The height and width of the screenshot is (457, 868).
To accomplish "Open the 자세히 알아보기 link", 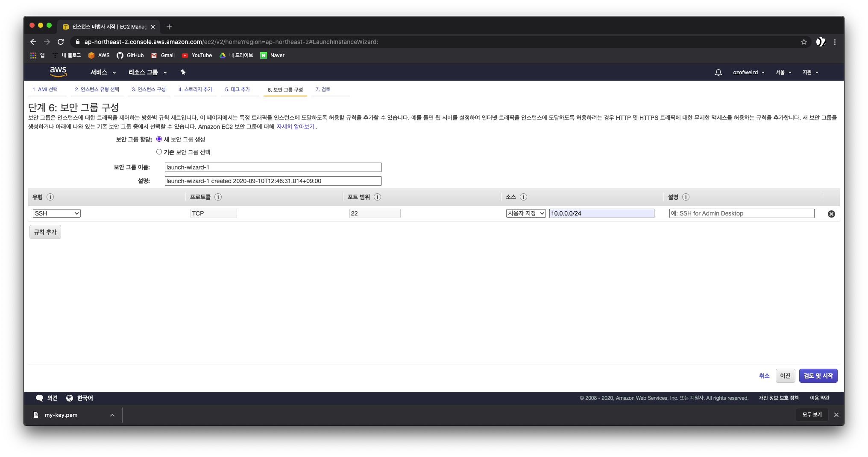I will (x=295, y=127).
